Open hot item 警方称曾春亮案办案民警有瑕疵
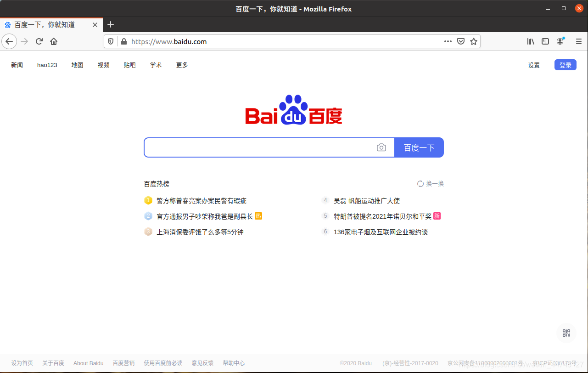Image resolution: width=588 pixels, height=373 pixels. click(x=202, y=201)
